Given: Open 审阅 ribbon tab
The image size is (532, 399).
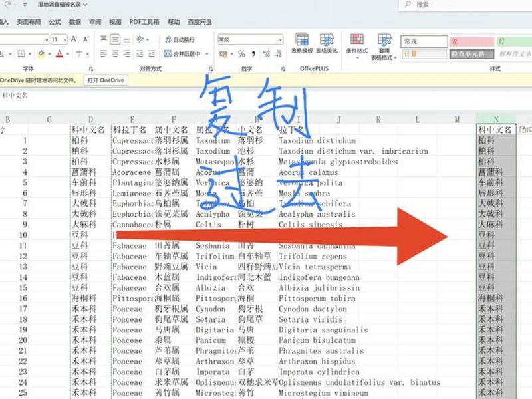Looking at the screenshot, I should click(95, 22).
